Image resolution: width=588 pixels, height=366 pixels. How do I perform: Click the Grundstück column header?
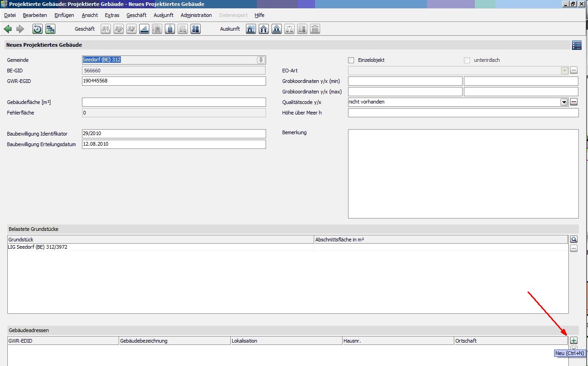tap(161, 240)
